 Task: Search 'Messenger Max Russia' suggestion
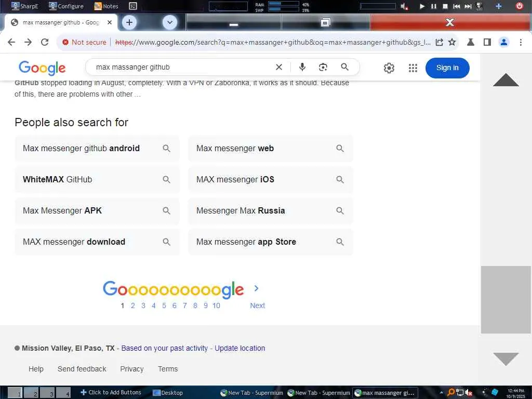point(270,211)
